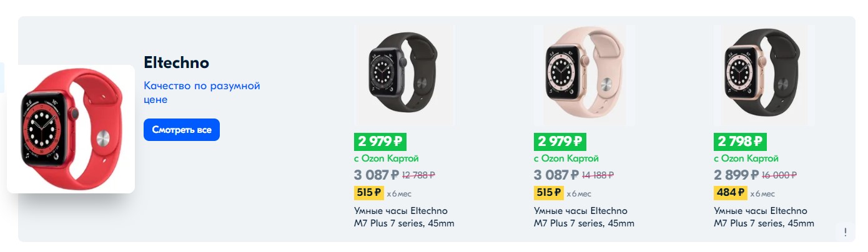Click the info exclamation icon in the corner
The height and width of the screenshot is (252, 868).
(845, 232)
